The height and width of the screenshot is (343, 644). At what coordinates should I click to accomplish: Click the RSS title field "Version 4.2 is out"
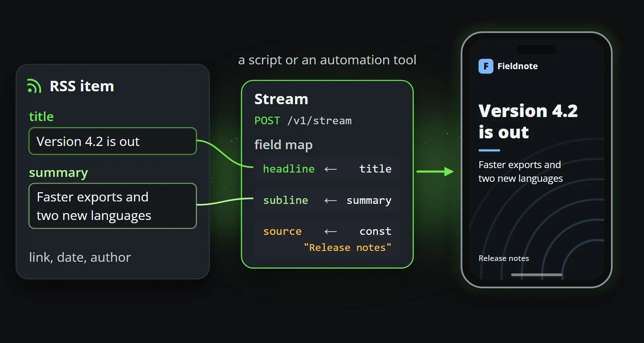(x=113, y=141)
